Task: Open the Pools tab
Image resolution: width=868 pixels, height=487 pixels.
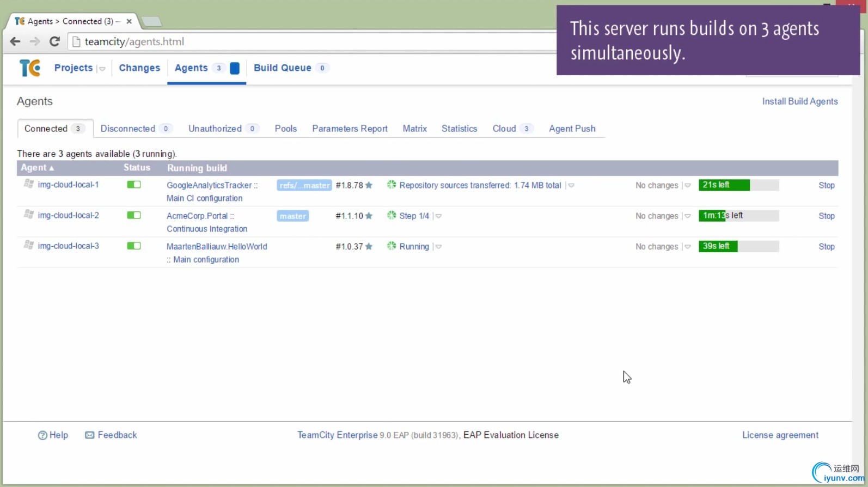Action: [x=286, y=129]
